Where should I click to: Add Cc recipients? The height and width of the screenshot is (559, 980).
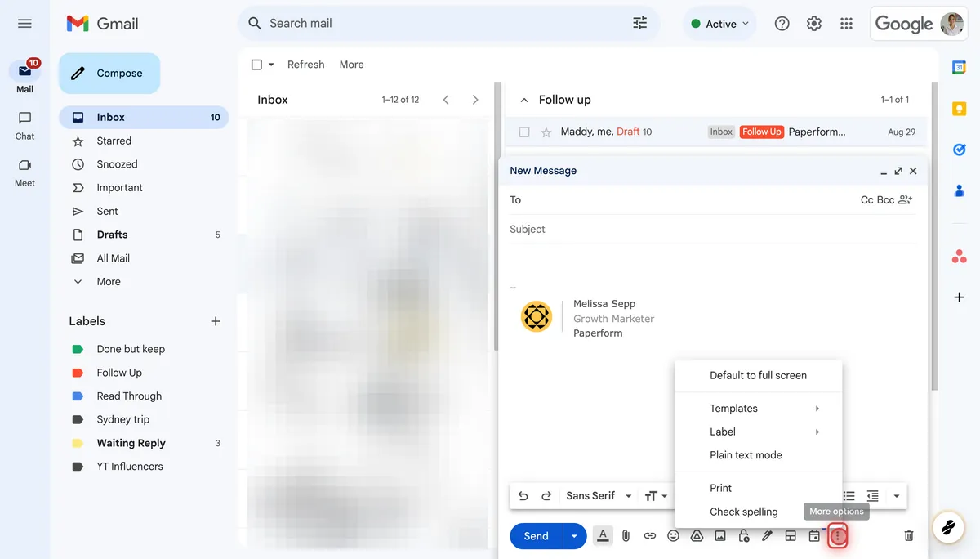pyautogui.click(x=867, y=200)
